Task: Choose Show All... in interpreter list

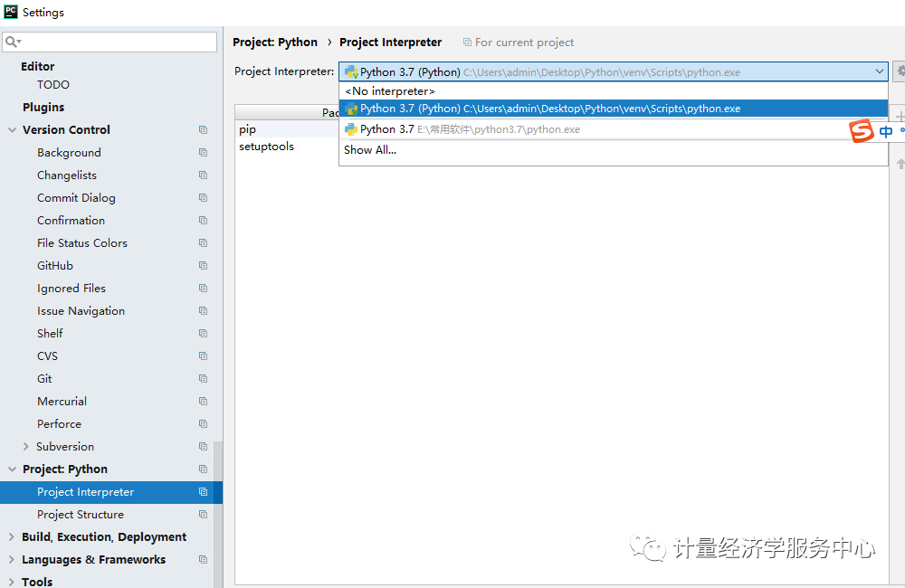Action: click(613, 150)
